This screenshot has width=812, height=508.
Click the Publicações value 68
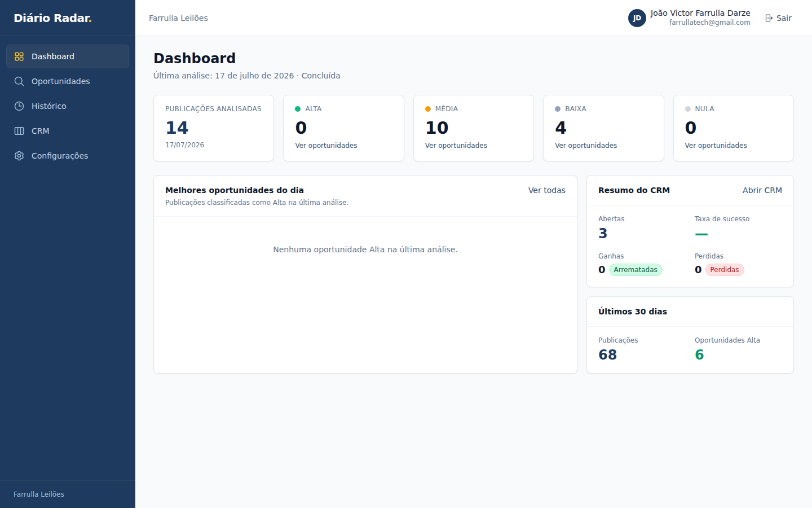608,354
